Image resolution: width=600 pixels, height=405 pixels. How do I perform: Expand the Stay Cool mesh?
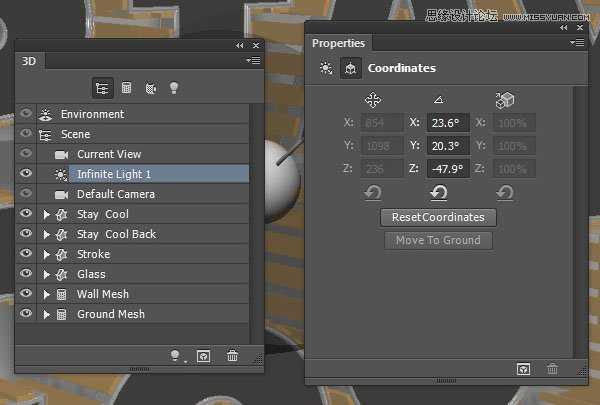46,214
